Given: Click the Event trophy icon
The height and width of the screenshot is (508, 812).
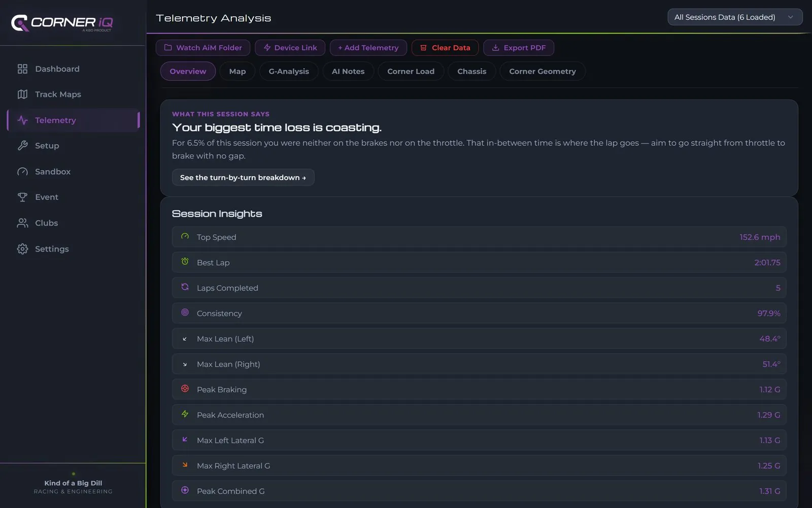Looking at the screenshot, I should click(22, 197).
